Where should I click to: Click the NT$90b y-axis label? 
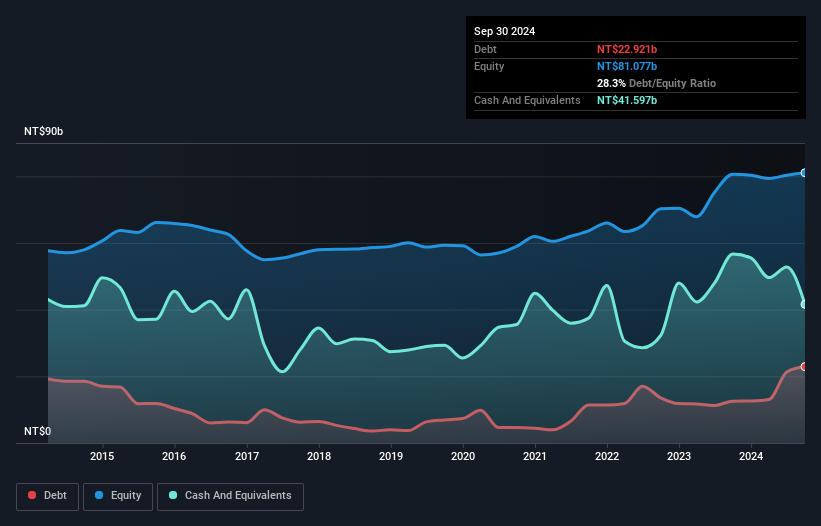pyautogui.click(x=43, y=131)
